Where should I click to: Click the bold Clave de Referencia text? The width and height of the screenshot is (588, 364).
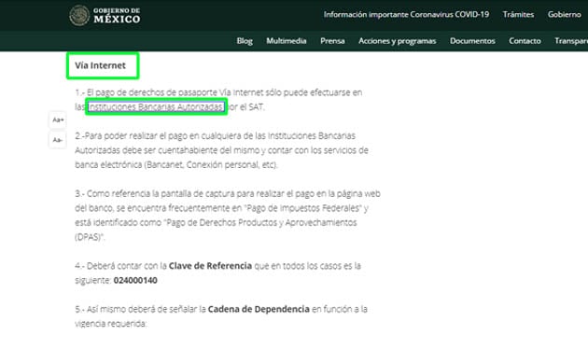[210, 266]
